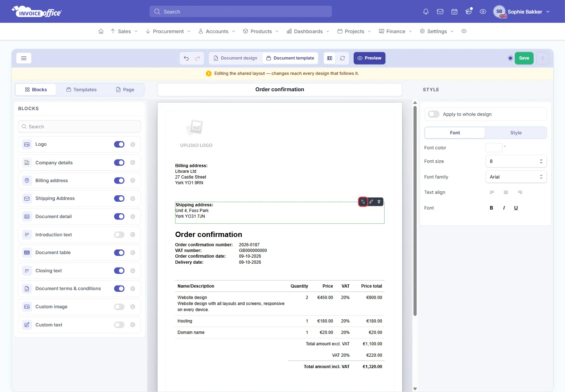This screenshot has width=565, height=392.
Task: Disable the Logo block toggle
Action: click(x=119, y=144)
